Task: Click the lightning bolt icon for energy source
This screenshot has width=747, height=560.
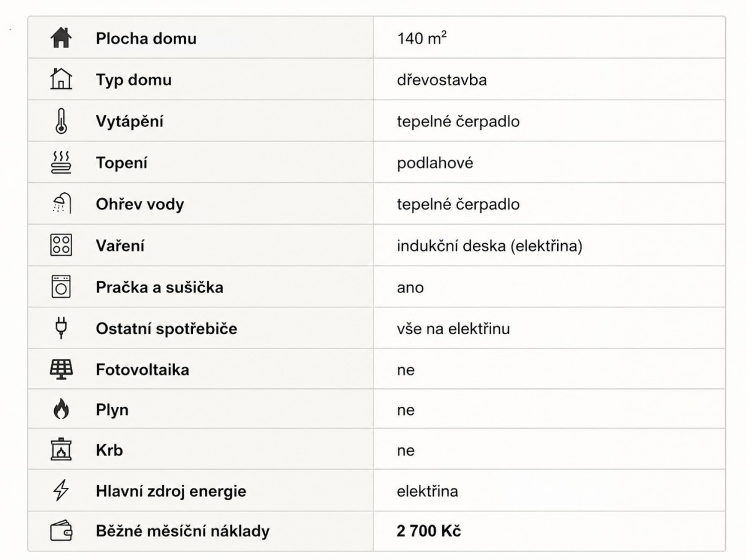Action: (61, 491)
